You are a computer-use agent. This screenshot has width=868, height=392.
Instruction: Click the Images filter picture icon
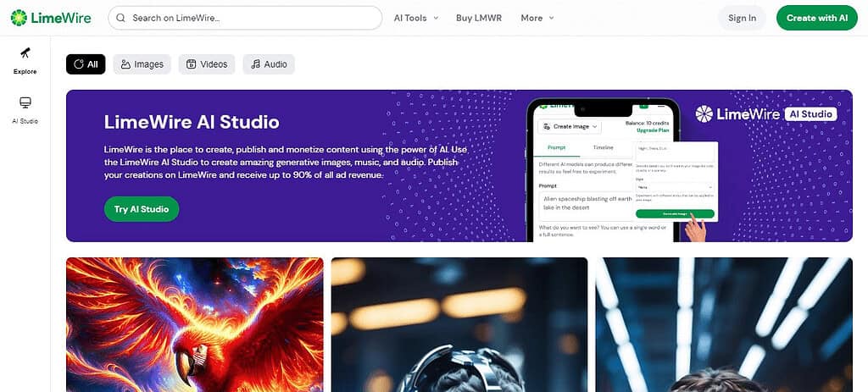coord(125,64)
